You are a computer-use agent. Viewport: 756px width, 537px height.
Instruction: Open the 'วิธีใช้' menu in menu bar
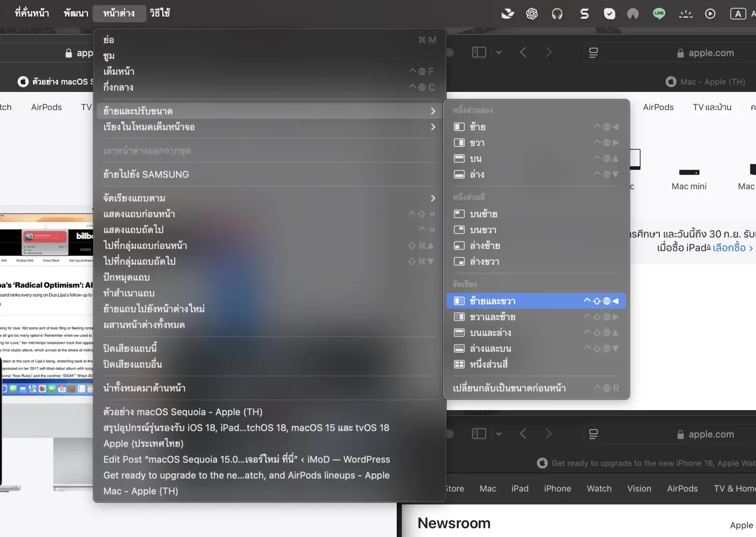(160, 13)
